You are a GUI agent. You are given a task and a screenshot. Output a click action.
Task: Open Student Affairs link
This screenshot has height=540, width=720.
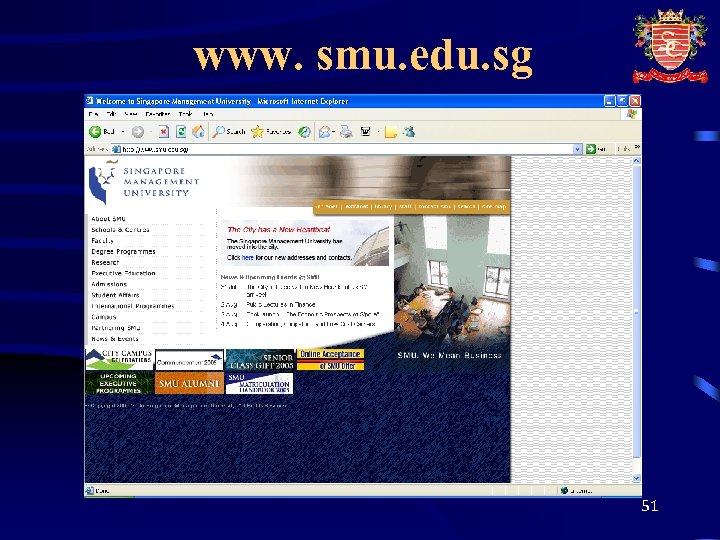pyautogui.click(x=115, y=295)
